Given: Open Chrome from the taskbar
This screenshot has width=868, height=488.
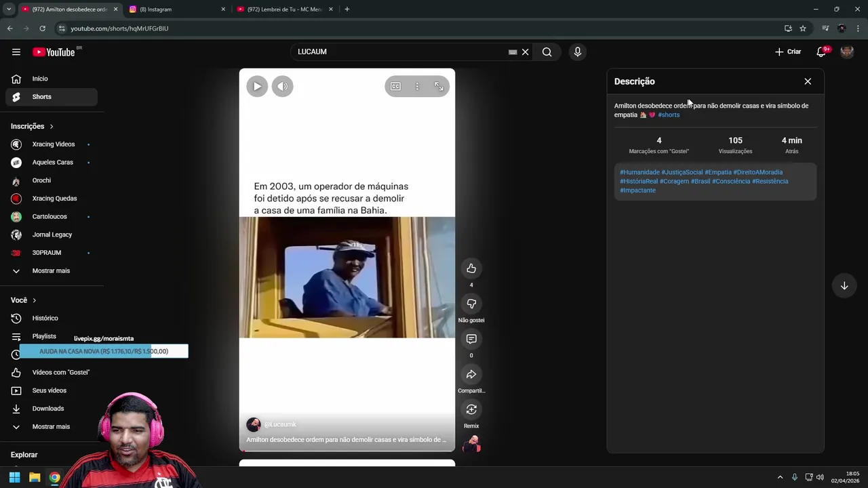Looking at the screenshot, I should coord(54,477).
